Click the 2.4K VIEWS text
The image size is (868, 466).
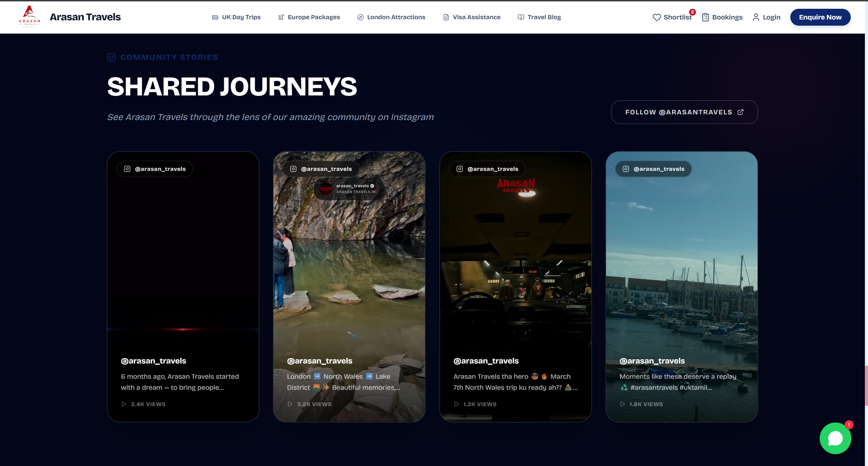tap(148, 404)
